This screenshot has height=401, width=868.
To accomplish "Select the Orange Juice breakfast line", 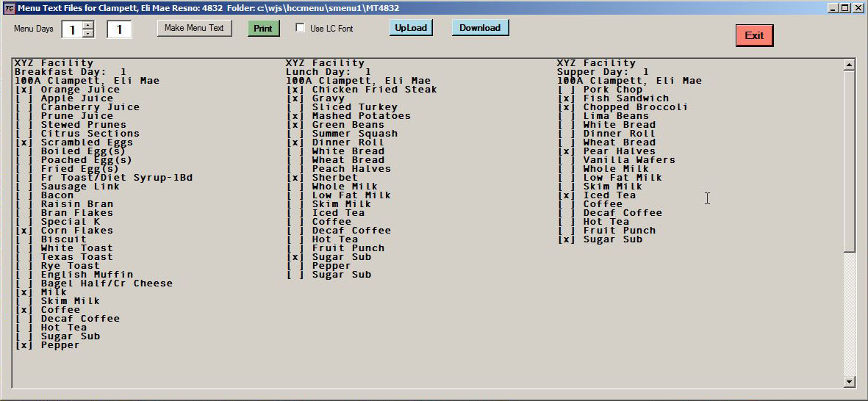I will click(67, 90).
